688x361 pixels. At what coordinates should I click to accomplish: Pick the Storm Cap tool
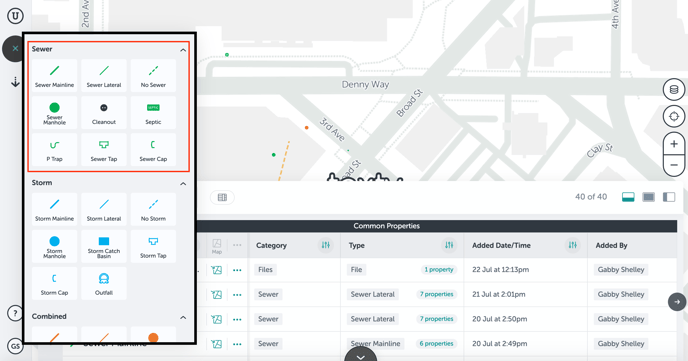point(54,283)
